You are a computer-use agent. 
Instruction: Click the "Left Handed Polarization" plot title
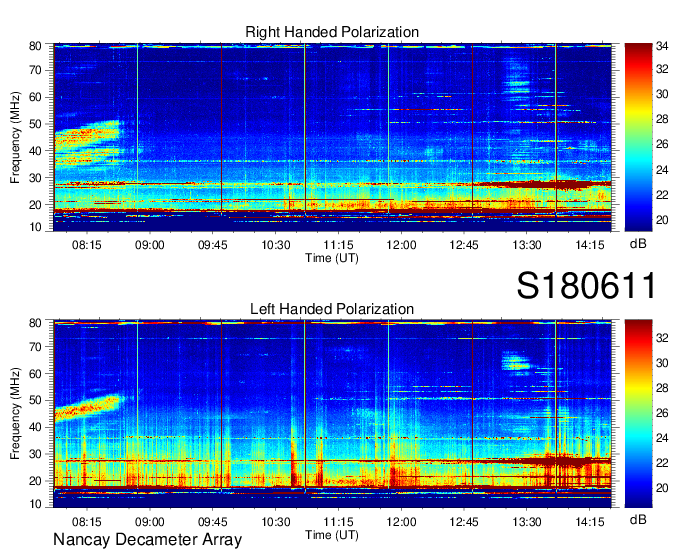point(332,309)
